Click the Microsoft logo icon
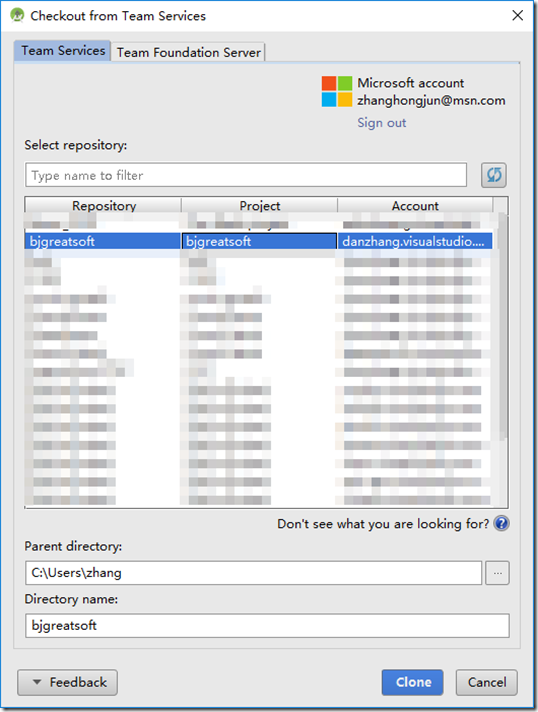Viewport: 538px width, 712px height. (336, 91)
